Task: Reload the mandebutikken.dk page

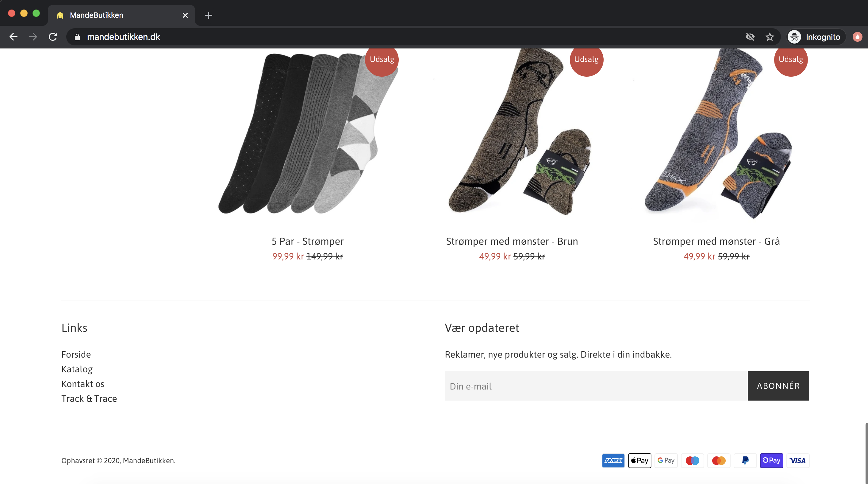Action: click(53, 37)
